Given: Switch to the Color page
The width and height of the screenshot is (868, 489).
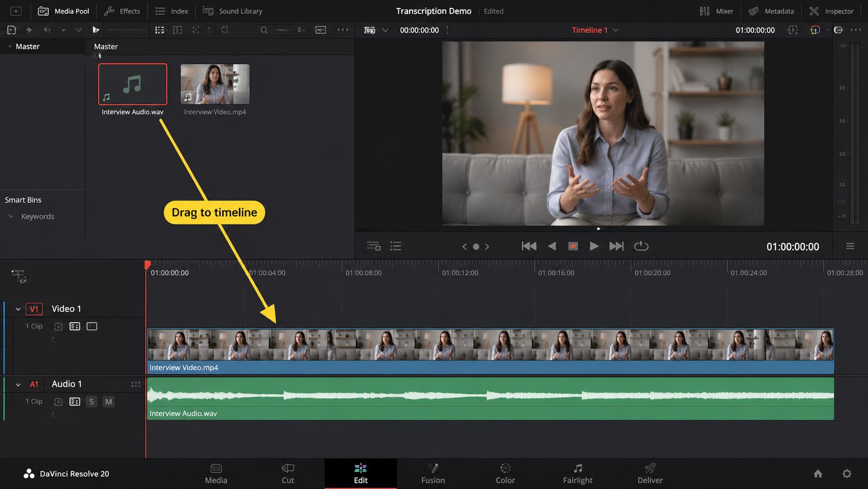Looking at the screenshot, I should (x=505, y=473).
